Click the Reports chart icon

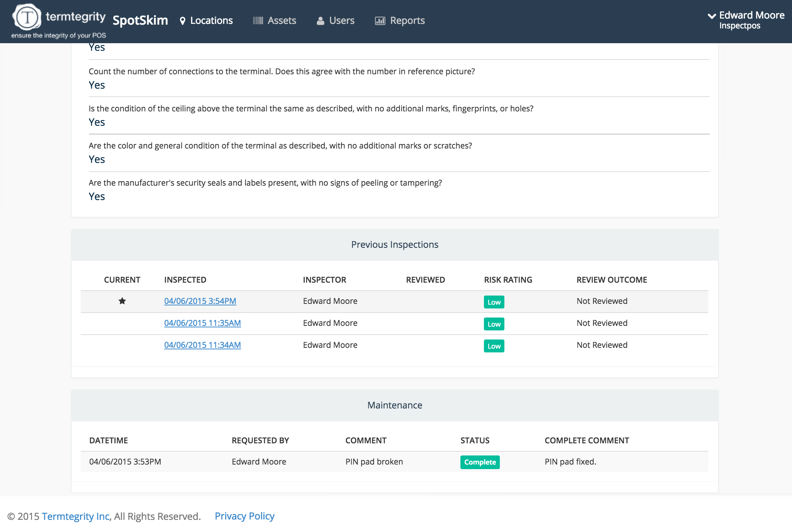click(x=380, y=21)
